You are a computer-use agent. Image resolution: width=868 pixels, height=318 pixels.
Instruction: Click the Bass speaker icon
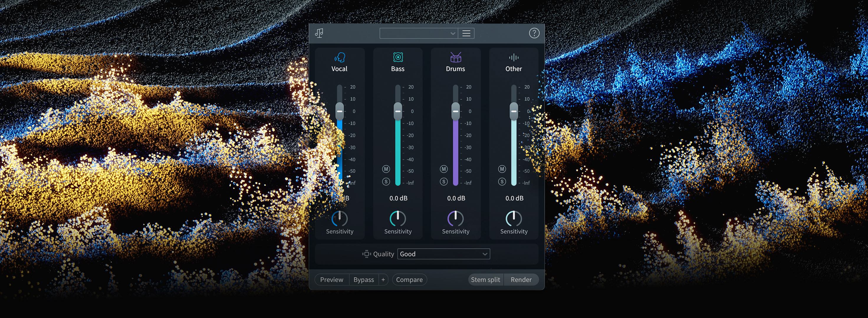pos(398,57)
